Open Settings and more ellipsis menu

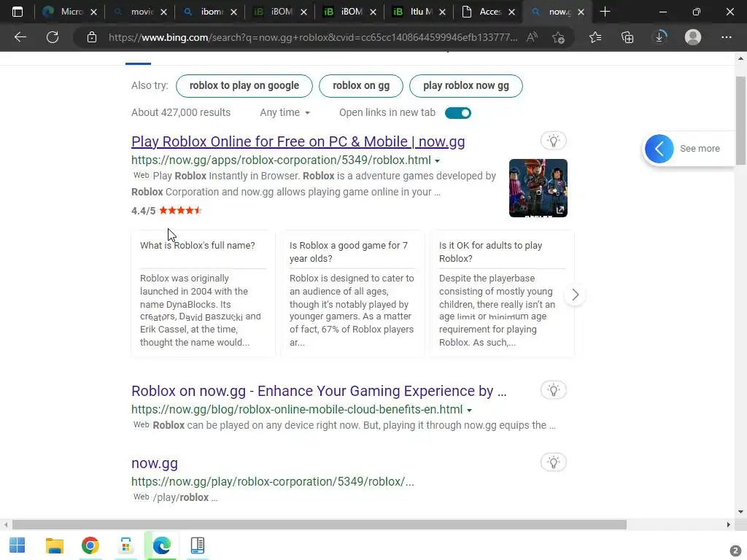[726, 37]
